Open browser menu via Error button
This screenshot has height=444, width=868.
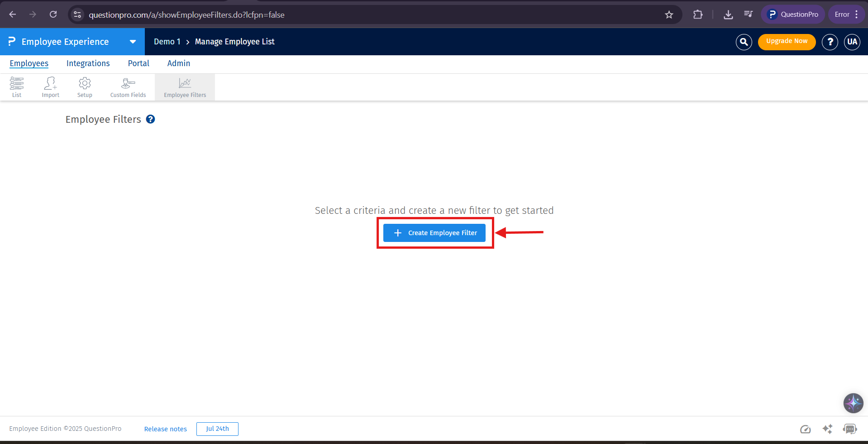coord(847,14)
